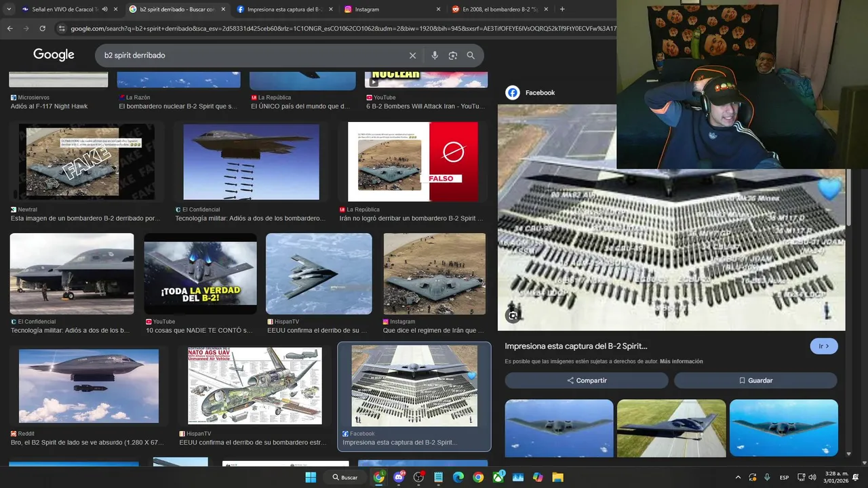Open Microsoft Edge from the taskbar

click(x=458, y=477)
